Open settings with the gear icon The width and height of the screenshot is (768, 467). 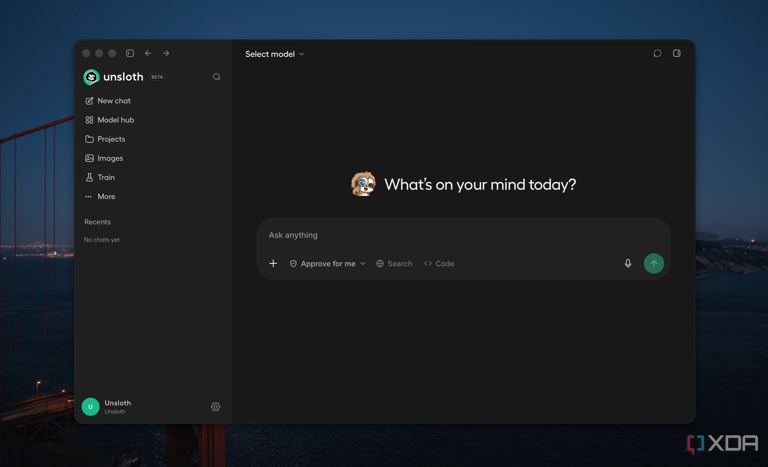pos(216,407)
